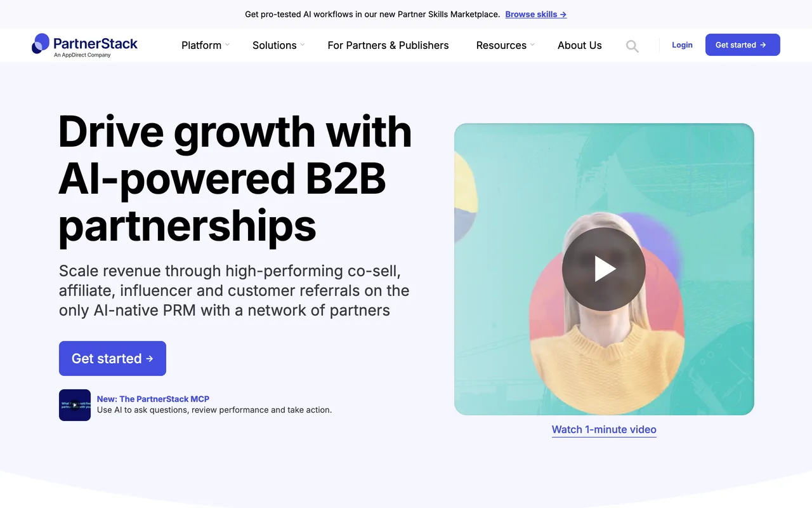Viewport: 812px width, 508px height.
Task: Open New: The PartnerStack MCP link
Action: pyautogui.click(x=153, y=399)
